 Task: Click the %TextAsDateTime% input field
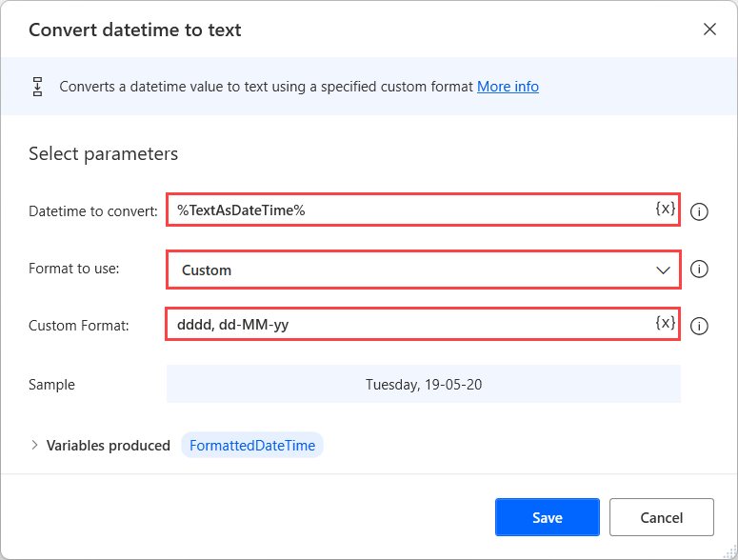click(409, 210)
